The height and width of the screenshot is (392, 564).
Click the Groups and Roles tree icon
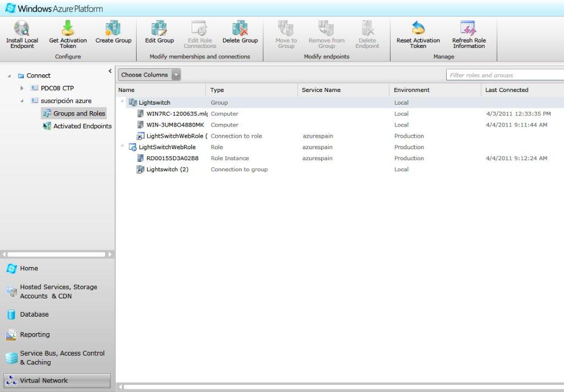pos(47,113)
